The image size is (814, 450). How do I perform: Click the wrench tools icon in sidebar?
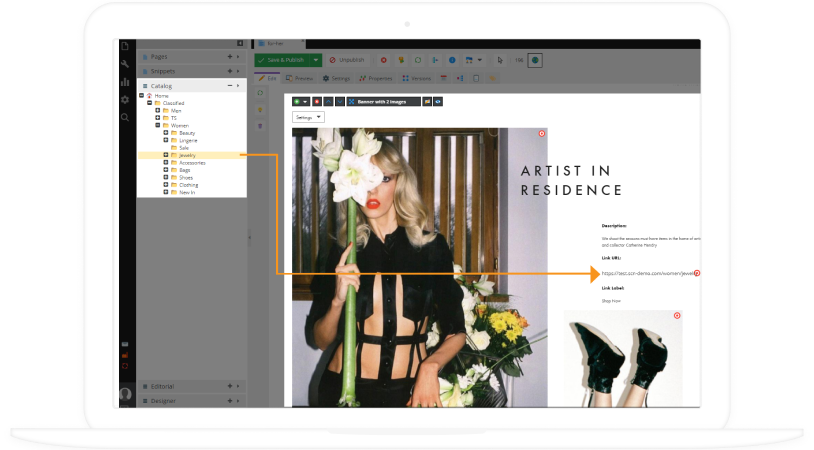click(125, 64)
